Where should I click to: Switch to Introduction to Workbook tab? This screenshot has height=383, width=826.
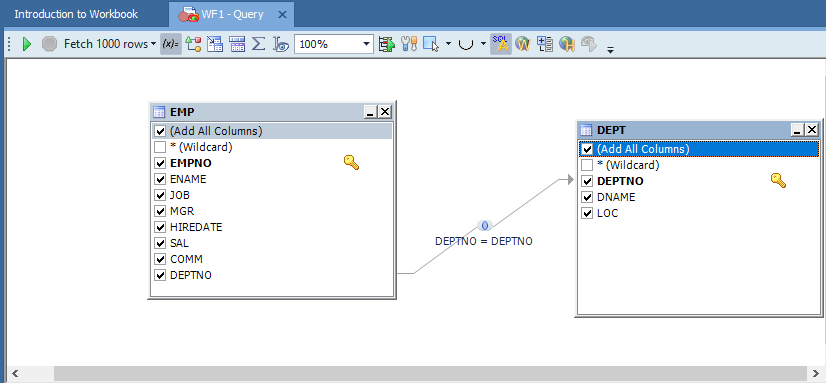(x=76, y=14)
